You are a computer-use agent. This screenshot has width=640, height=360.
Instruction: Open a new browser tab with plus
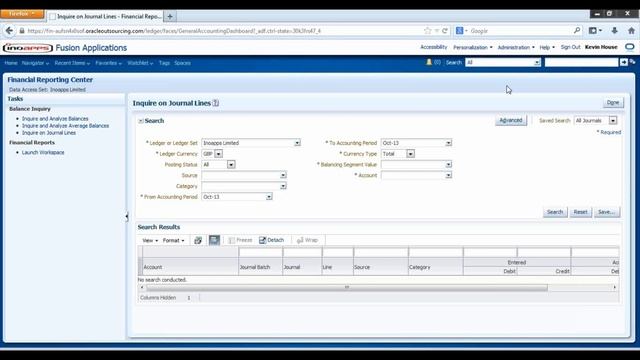click(x=170, y=16)
